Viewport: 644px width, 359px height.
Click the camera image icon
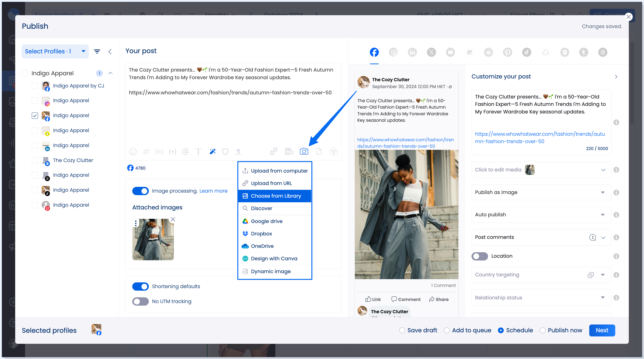[x=304, y=151]
